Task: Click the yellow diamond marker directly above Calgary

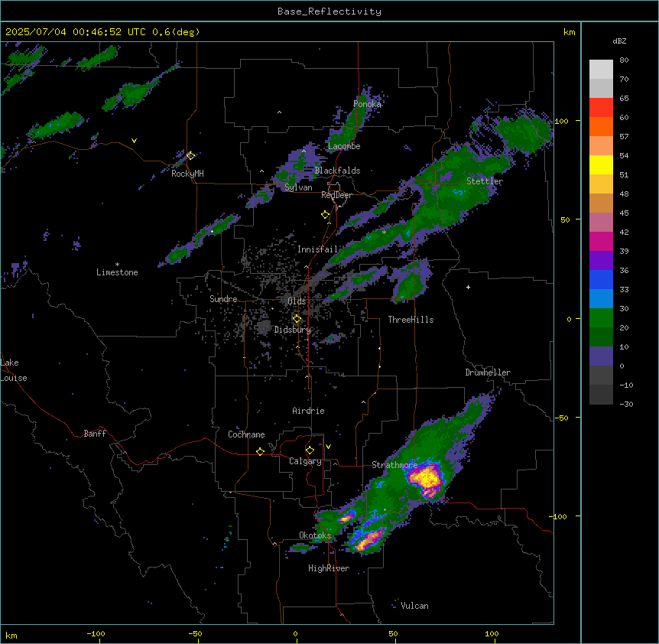Action: pos(310,450)
